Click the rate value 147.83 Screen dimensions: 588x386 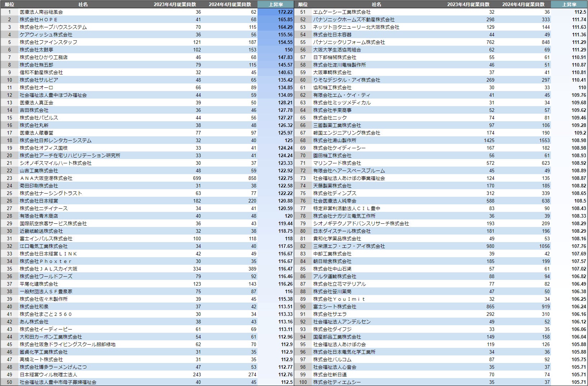coord(285,57)
